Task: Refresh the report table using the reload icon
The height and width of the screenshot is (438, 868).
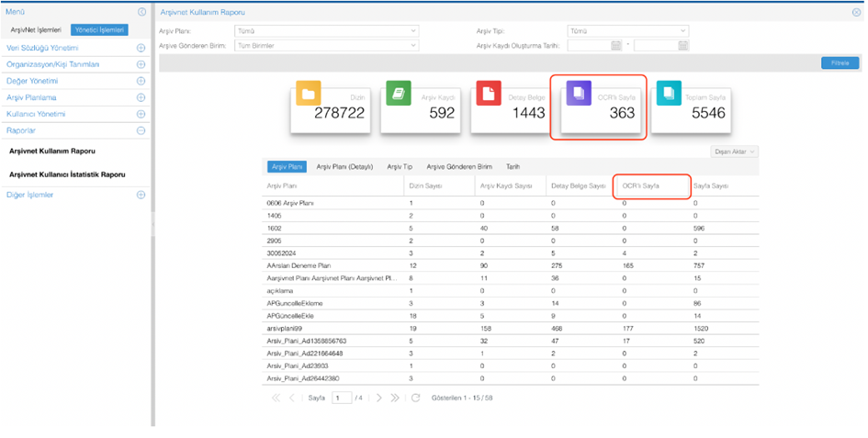Action: point(415,399)
